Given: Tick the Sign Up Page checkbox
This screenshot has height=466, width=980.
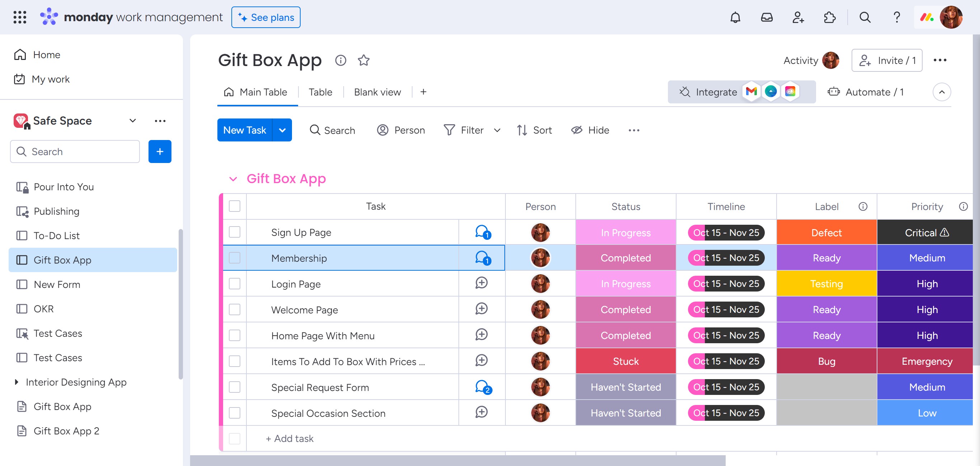Looking at the screenshot, I should click(x=234, y=232).
